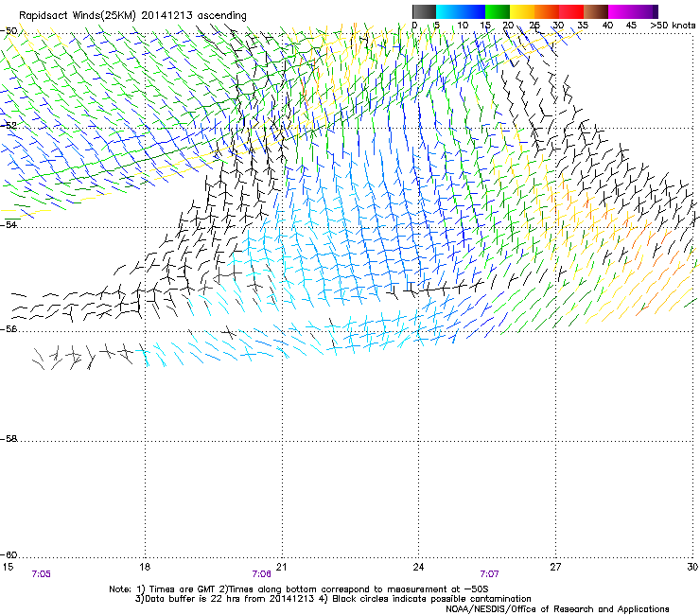The image size is (700, 615).
Task: Click the longitude label 24
Action: (x=418, y=567)
